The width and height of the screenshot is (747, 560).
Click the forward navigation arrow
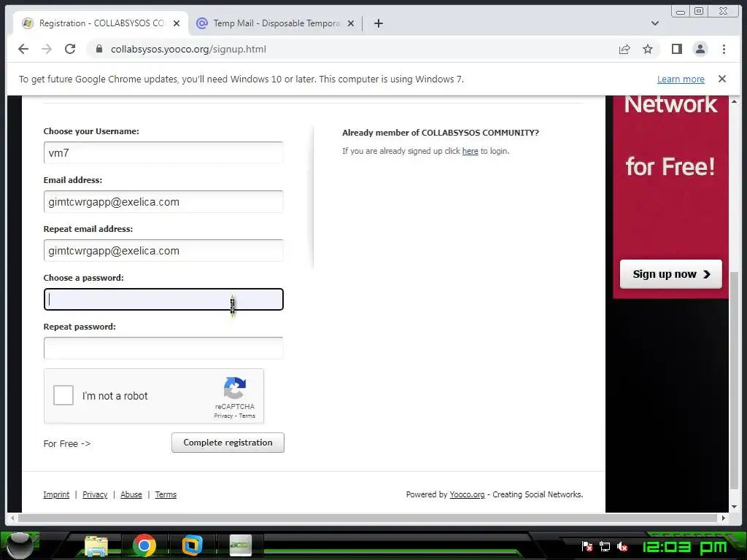(x=46, y=49)
